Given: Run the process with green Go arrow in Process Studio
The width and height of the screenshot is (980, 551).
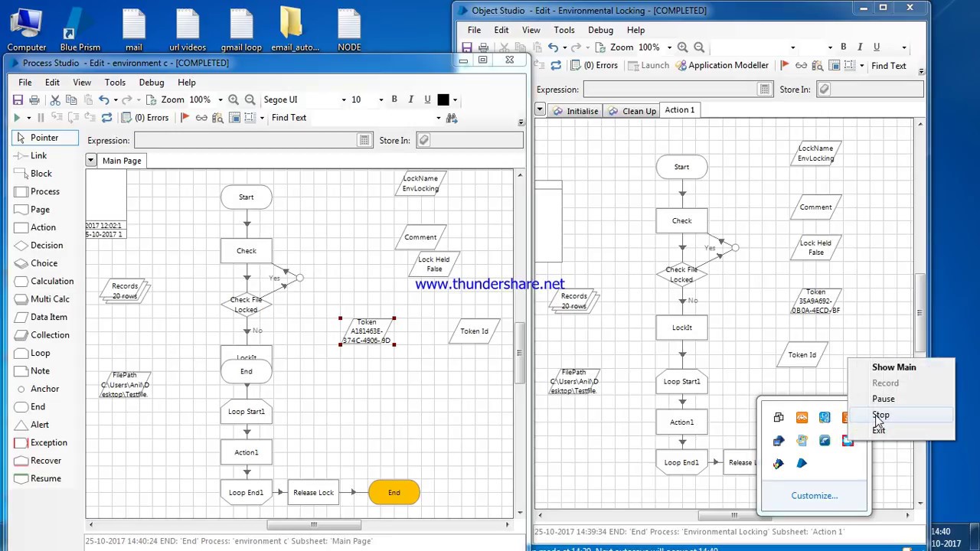Looking at the screenshot, I should [x=17, y=118].
